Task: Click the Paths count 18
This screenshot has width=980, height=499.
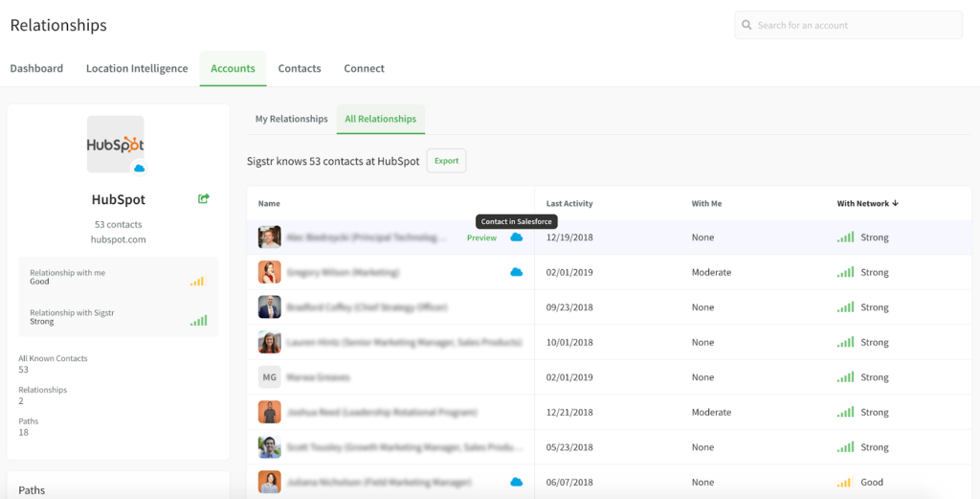Action: pos(24,432)
